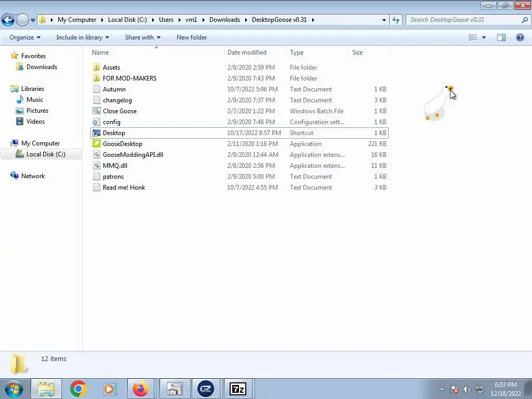Click the Back navigation arrow
This screenshot has height=399, width=532.
[x=8, y=20]
